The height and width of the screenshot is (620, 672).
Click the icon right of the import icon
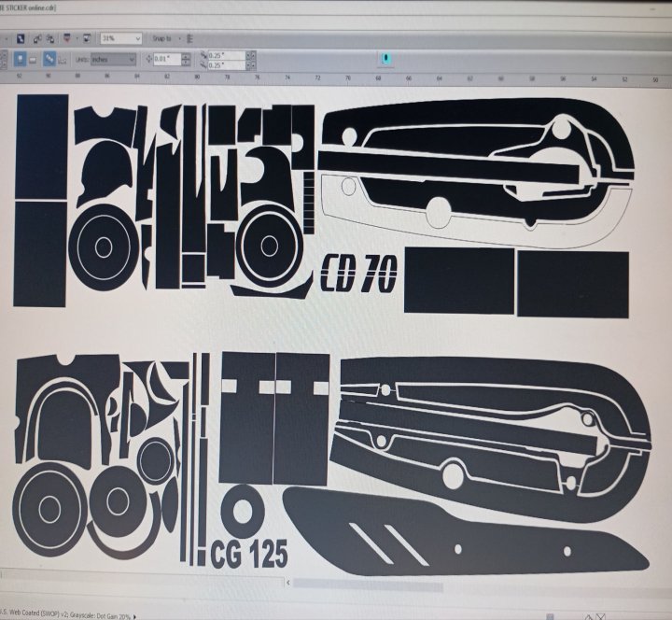[x=37, y=39]
